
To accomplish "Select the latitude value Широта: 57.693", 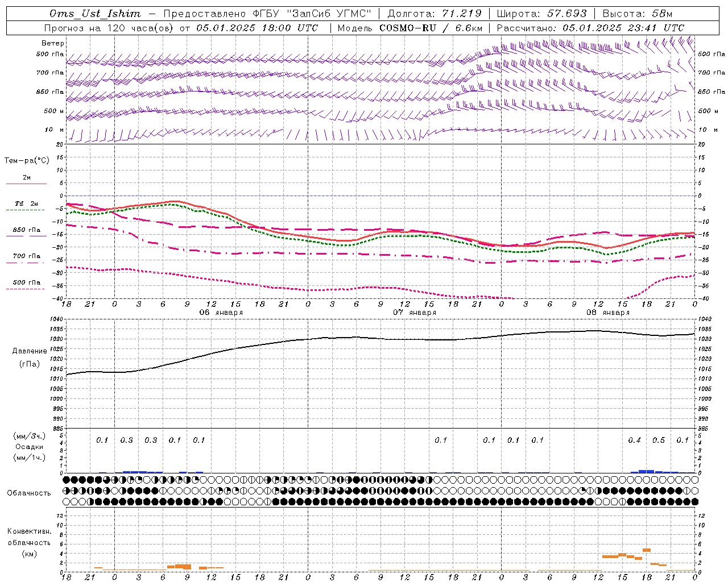I will [541, 14].
